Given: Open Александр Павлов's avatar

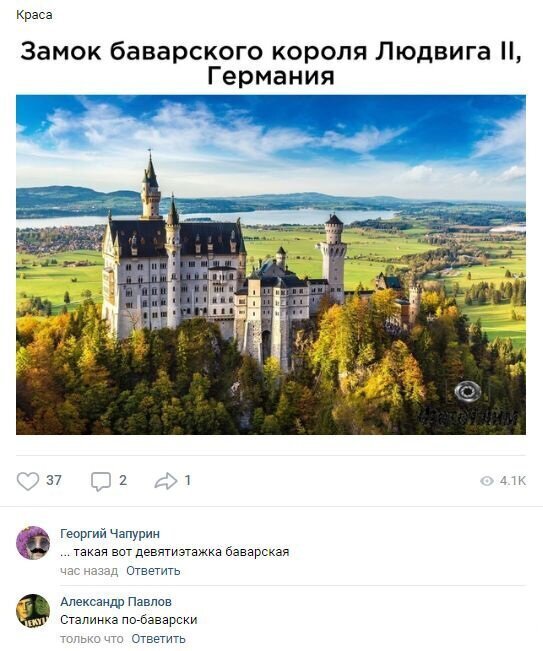Looking at the screenshot, I should 33,611.
